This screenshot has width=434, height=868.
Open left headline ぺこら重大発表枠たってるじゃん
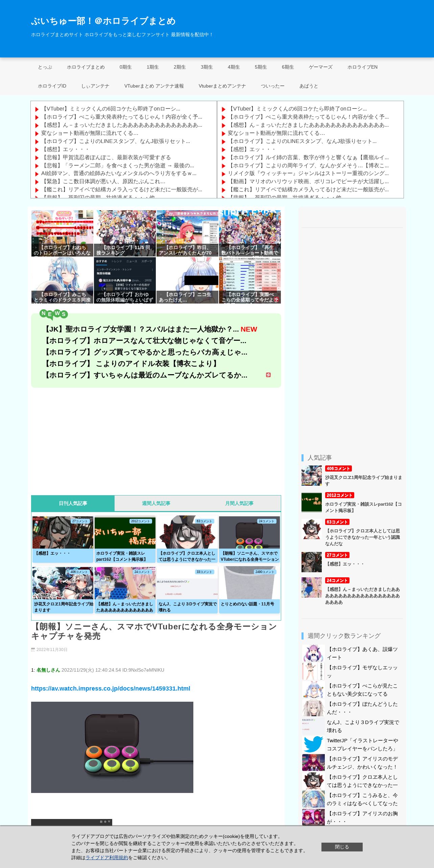(122, 117)
